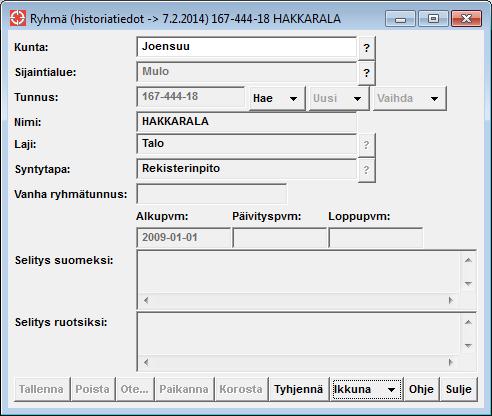
Task: Expand the Vaihda dropdown button
Action: [409, 98]
